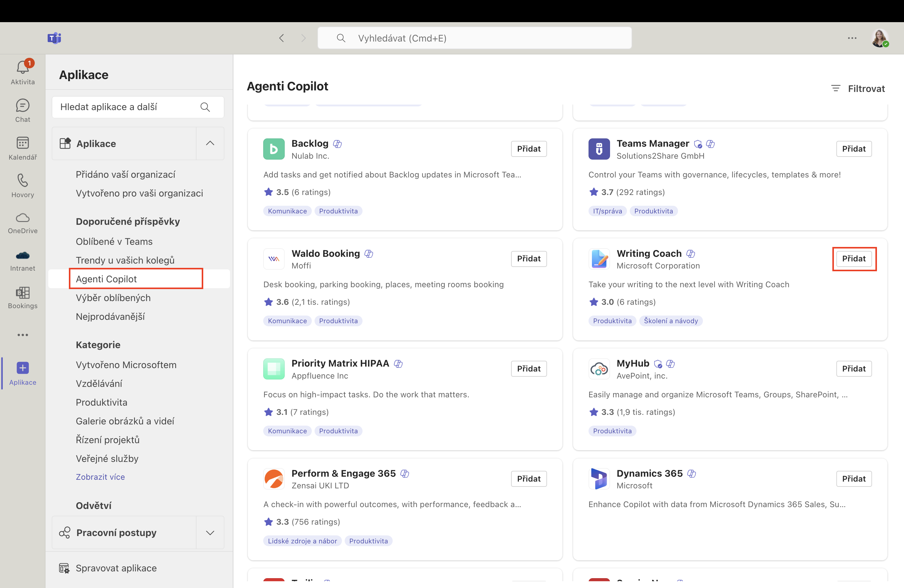Click the Waldo Booking app logo
This screenshot has height=588, width=904.
point(274,259)
